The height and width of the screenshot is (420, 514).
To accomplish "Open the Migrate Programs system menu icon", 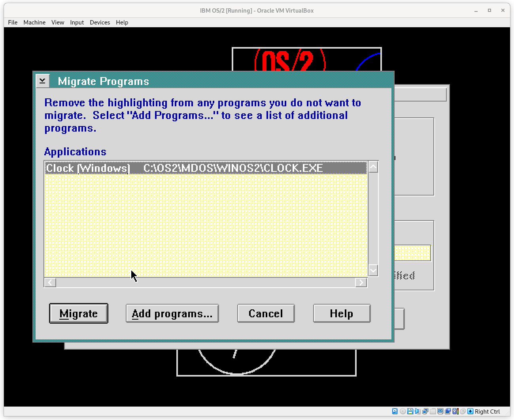I will click(x=42, y=81).
